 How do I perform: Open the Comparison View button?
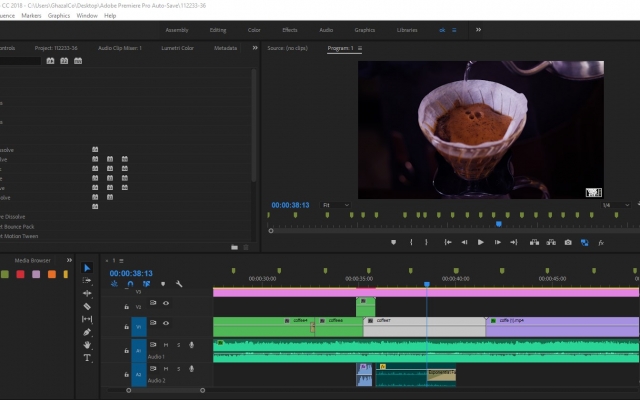584,242
